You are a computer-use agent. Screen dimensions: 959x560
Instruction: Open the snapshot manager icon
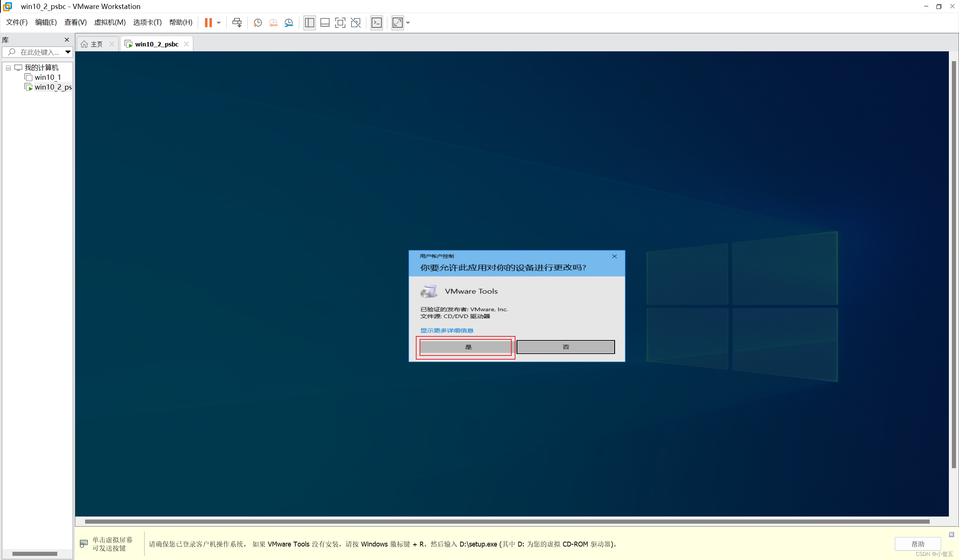[288, 23]
